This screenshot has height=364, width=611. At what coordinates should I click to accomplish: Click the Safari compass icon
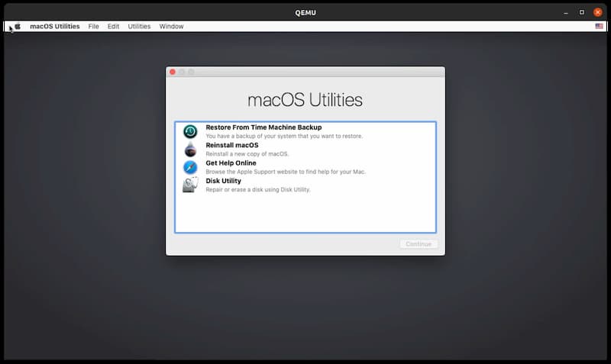pyautogui.click(x=190, y=167)
